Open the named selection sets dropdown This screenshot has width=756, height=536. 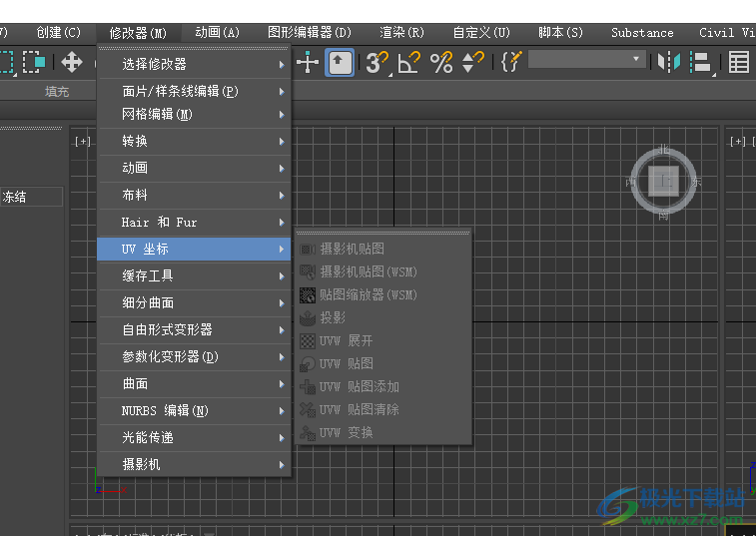[588, 59]
